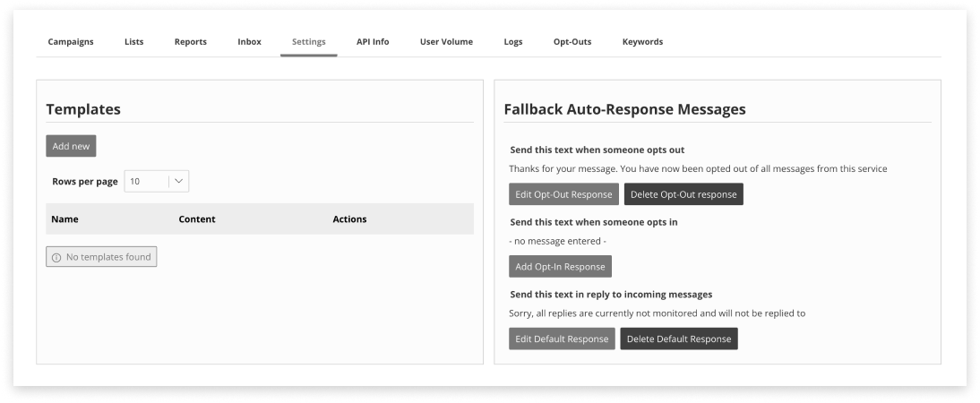Open the Inbox tab
980x403 pixels.
point(249,42)
